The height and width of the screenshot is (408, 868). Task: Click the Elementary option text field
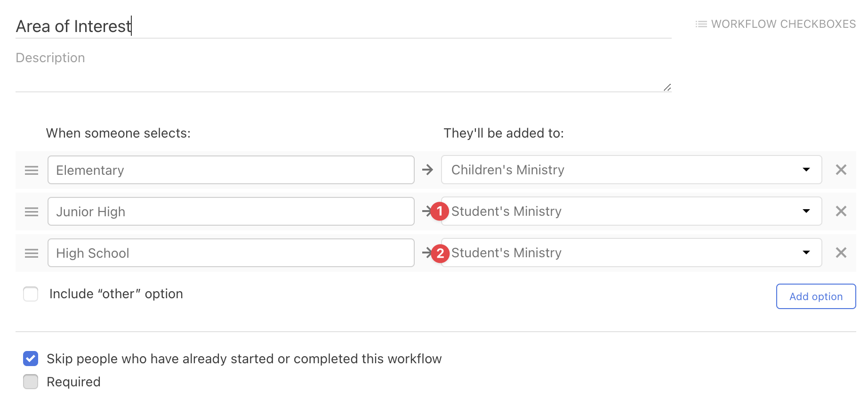tap(231, 170)
